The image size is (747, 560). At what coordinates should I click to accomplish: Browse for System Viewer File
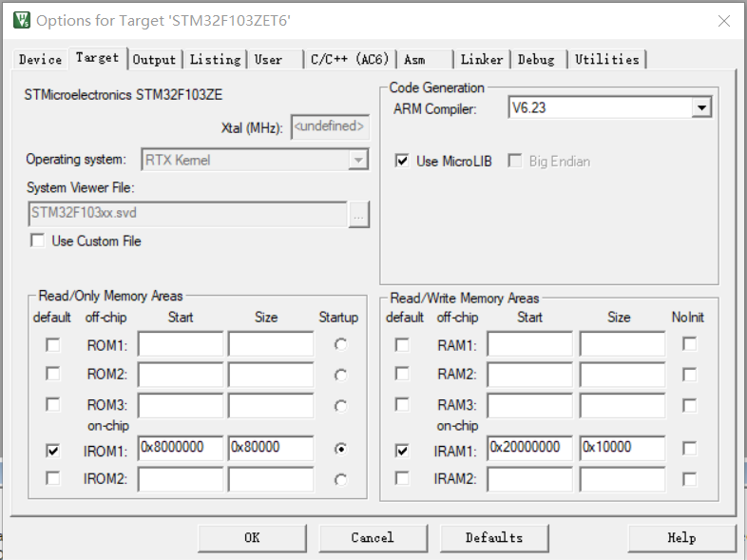tap(358, 215)
